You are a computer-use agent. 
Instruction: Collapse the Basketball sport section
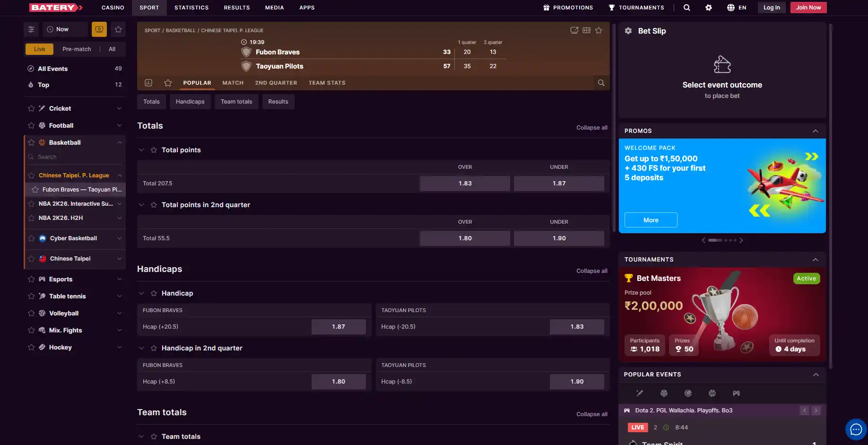pyautogui.click(x=120, y=142)
